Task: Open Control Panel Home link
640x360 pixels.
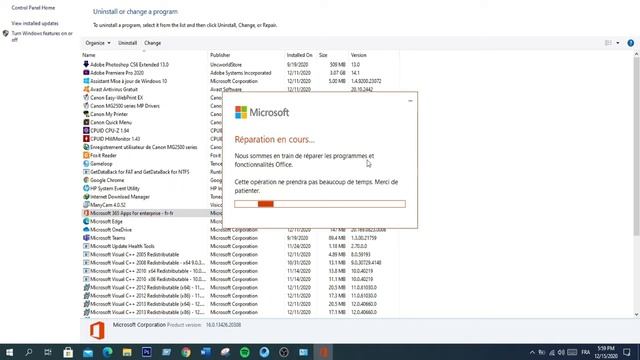Action: tap(33, 8)
